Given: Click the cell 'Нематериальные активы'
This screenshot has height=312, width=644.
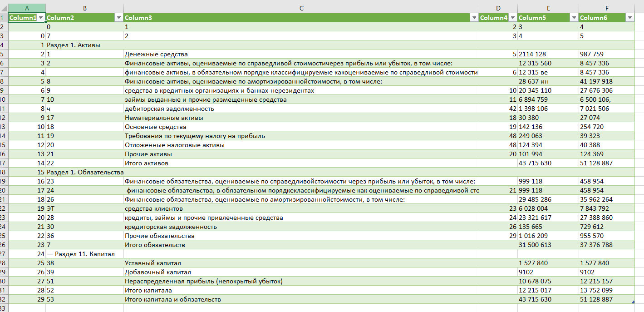Looking at the screenshot, I should pyautogui.click(x=301, y=118).
